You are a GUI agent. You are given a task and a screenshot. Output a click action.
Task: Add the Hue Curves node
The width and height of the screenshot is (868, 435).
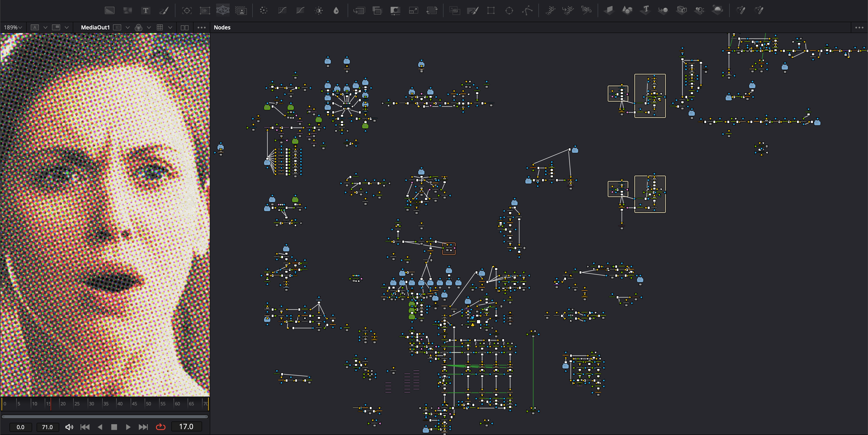300,10
